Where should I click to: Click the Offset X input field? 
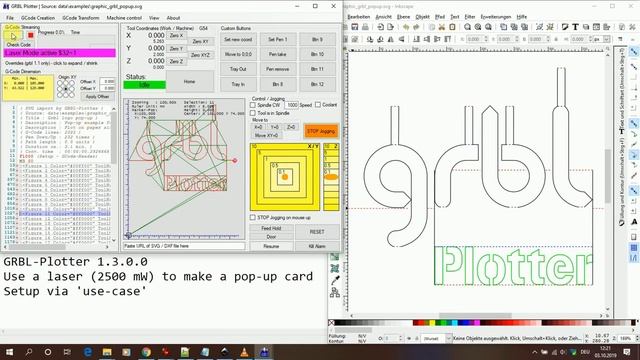pyautogui.click(x=107, y=82)
